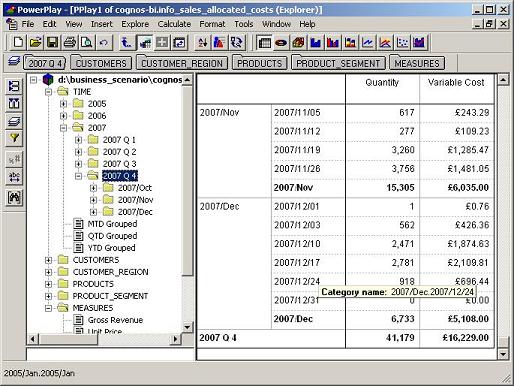Click the circular arrows toolbar icon
This screenshot has width=514, height=386.
[237, 42]
